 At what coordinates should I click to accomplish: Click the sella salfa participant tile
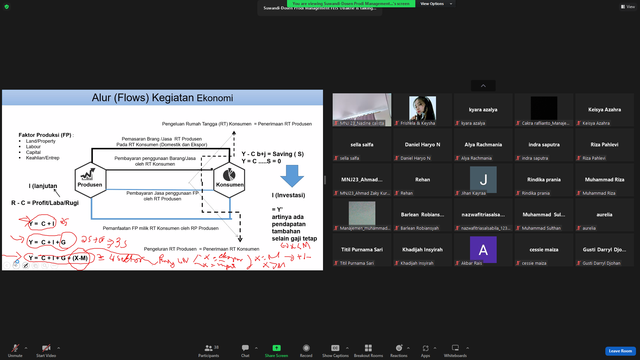click(362, 144)
